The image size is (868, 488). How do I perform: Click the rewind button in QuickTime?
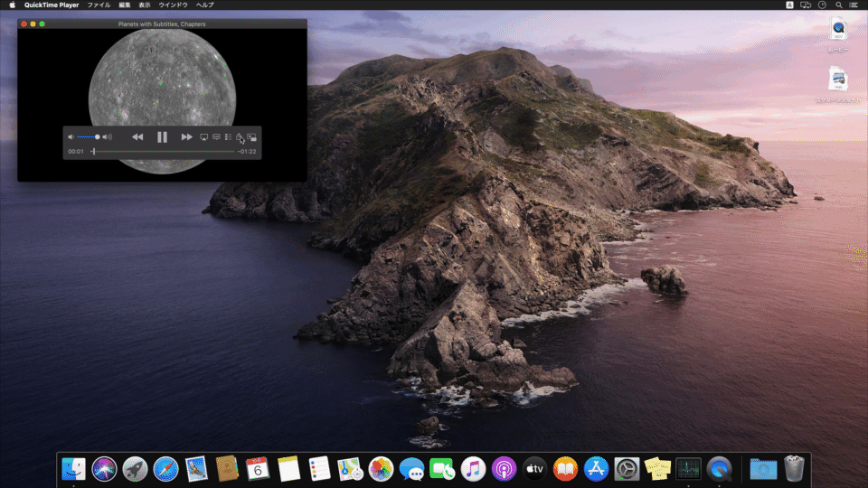[137, 137]
